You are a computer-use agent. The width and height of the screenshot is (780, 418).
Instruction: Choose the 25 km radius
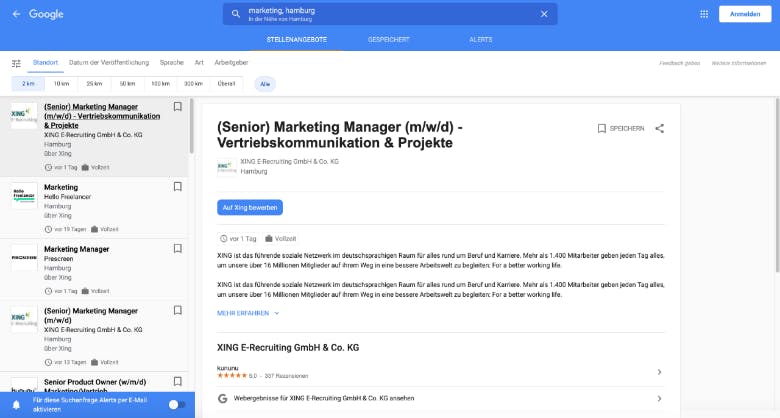coord(94,84)
